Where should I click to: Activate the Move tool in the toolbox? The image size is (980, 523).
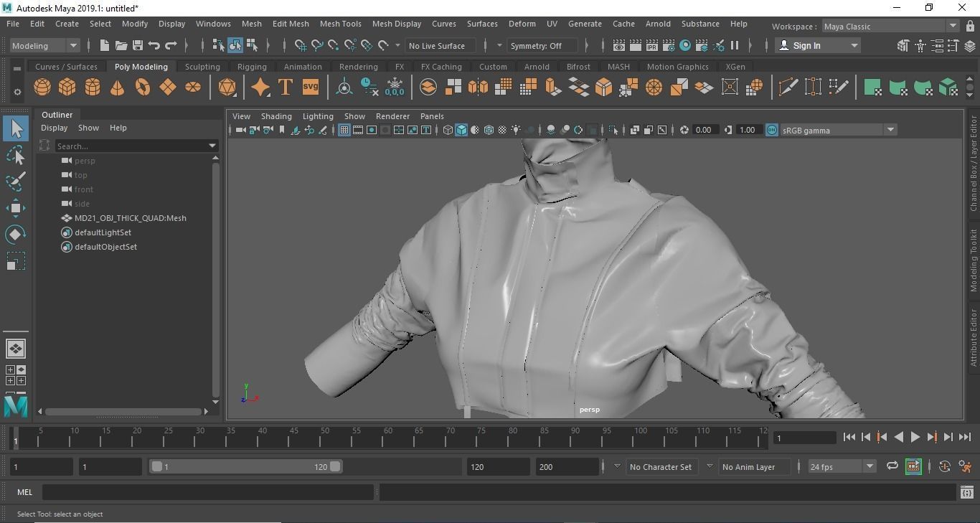16,208
